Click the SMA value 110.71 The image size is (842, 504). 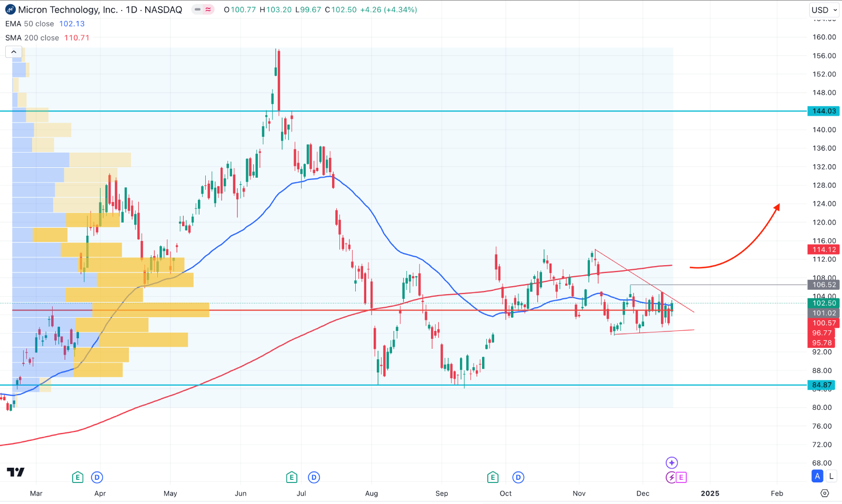77,38
